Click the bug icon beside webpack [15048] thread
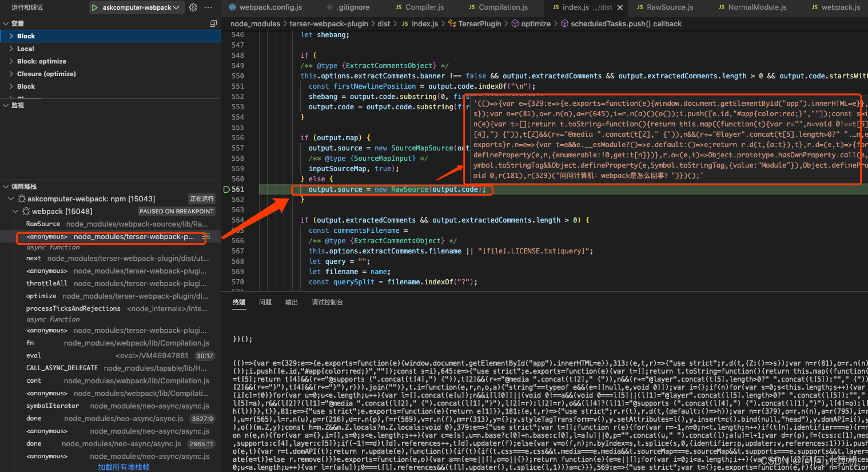868x472 pixels. point(26,212)
